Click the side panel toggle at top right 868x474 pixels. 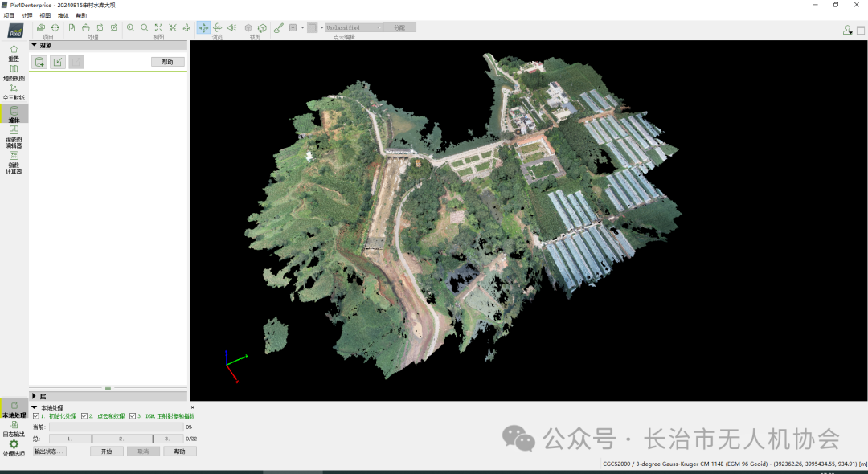(861, 30)
